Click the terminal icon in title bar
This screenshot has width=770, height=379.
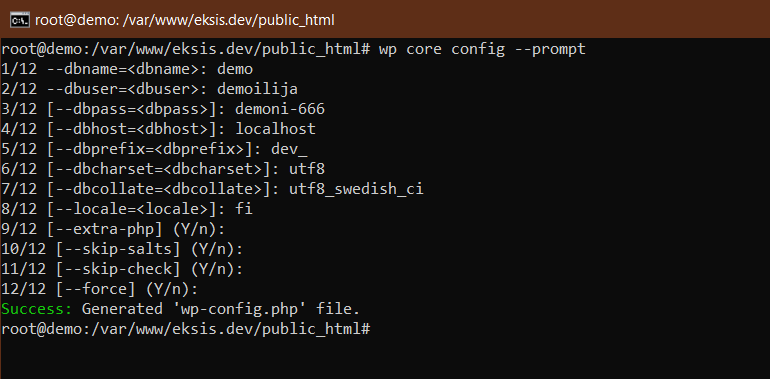pos(20,20)
